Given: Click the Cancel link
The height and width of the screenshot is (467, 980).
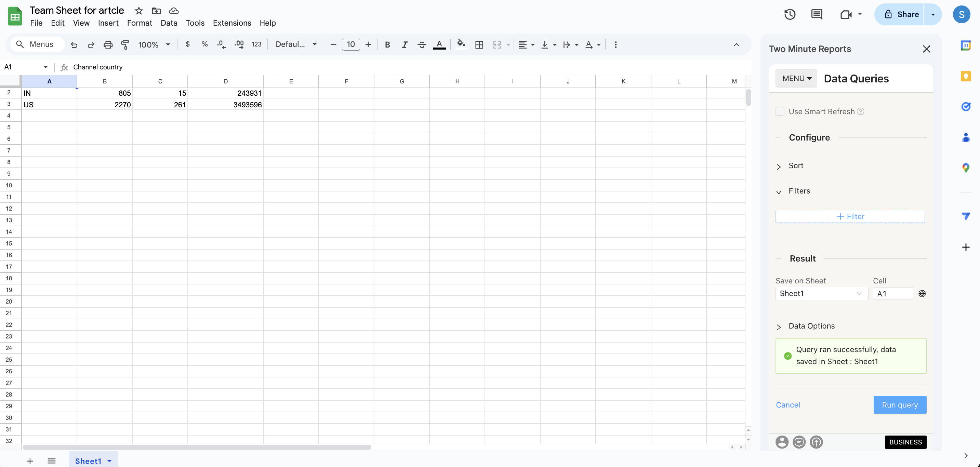Looking at the screenshot, I should [x=787, y=405].
